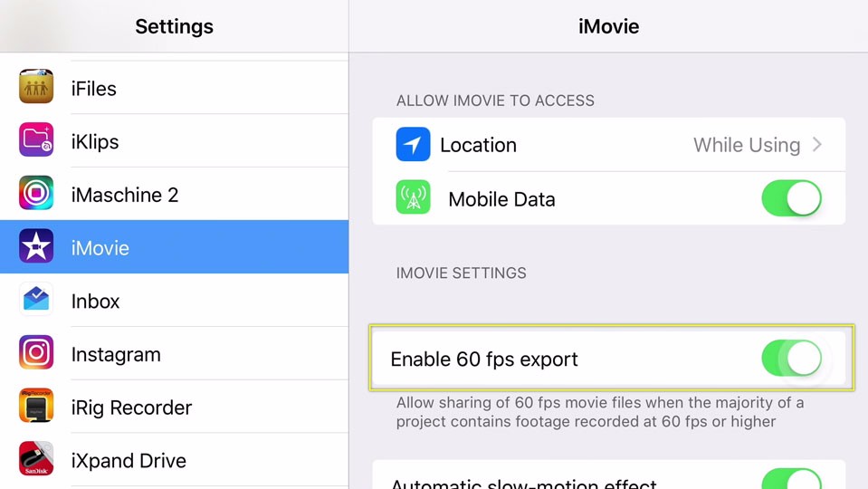
Task: Tap the iFiles app icon
Action: tap(36, 86)
